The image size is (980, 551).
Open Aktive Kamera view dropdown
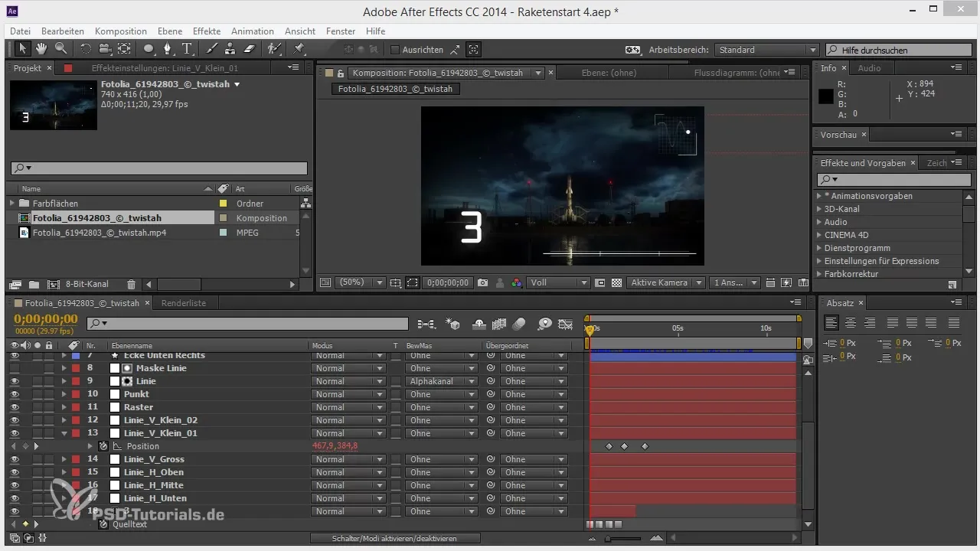click(x=666, y=282)
